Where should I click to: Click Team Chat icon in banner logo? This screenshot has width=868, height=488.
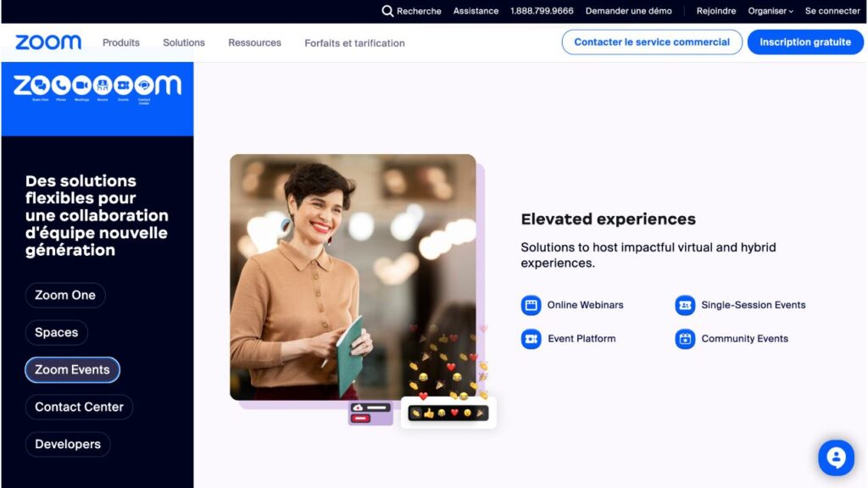40,86
